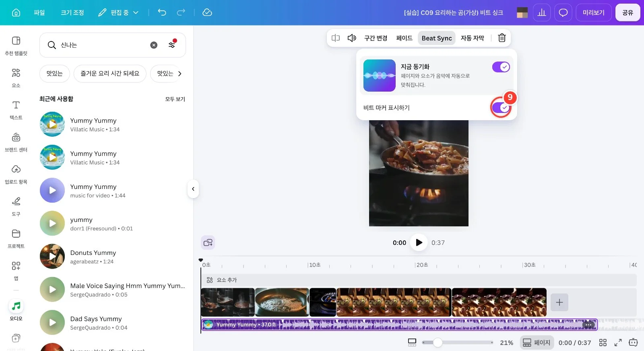Add a new page with plus button
This screenshot has height=351, width=644.
pyautogui.click(x=559, y=302)
